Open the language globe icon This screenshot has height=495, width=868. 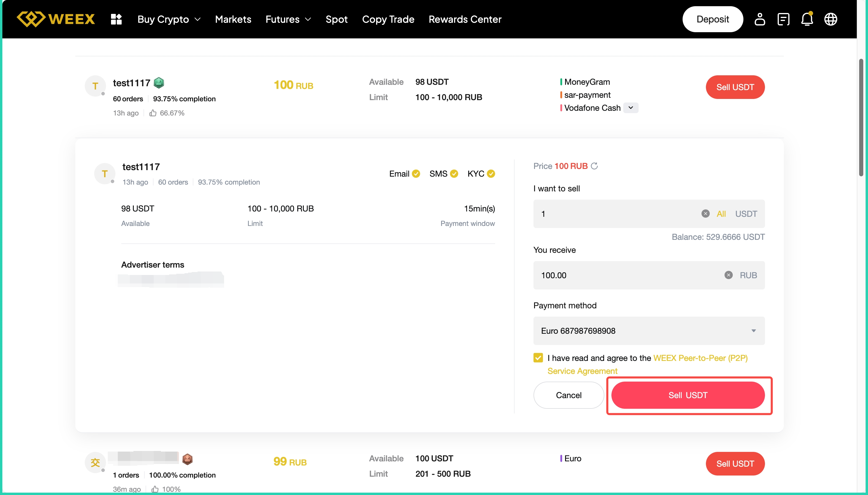pyautogui.click(x=831, y=19)
